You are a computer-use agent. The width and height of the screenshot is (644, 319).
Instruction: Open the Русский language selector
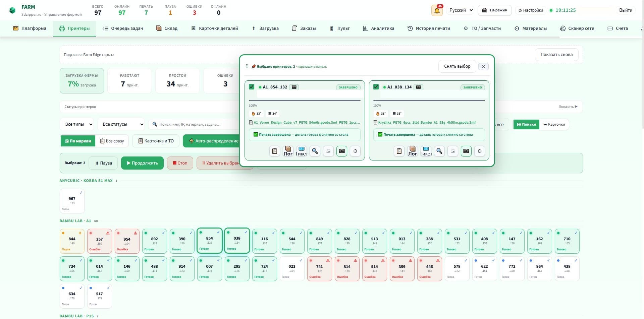461,10
